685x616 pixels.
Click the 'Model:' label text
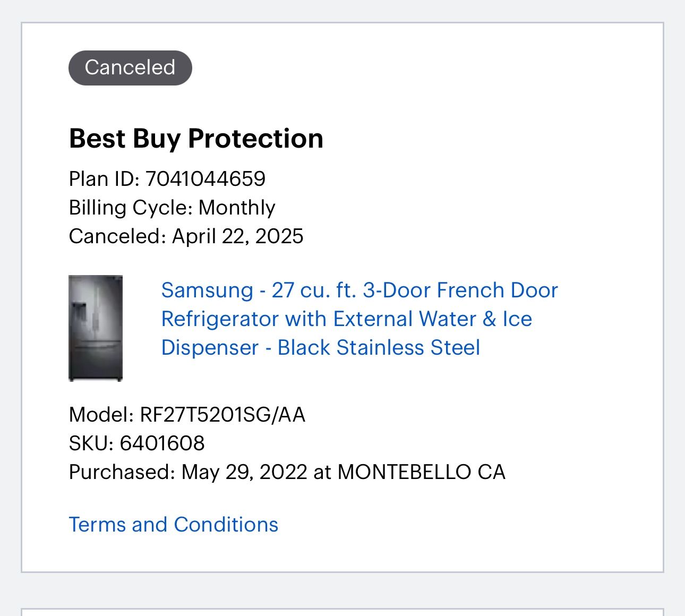101,415
